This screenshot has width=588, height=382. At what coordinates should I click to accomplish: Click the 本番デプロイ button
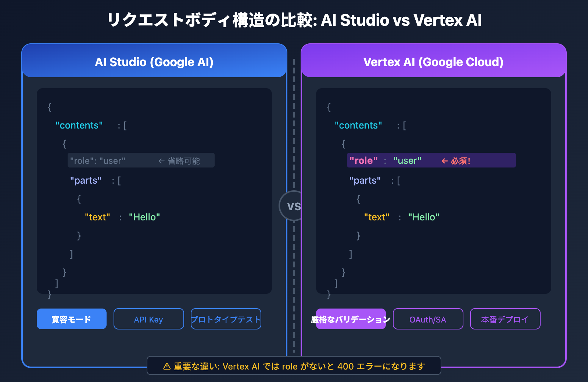505,319
